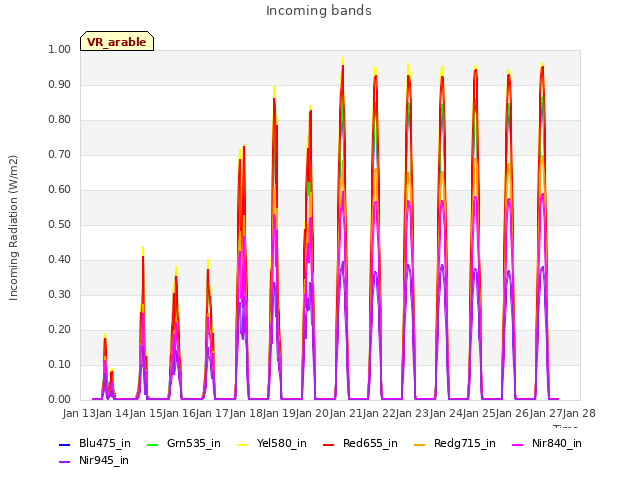Click the Jan 14 x-axis date label
The image size is (640, 480).
tap(112, 413)
